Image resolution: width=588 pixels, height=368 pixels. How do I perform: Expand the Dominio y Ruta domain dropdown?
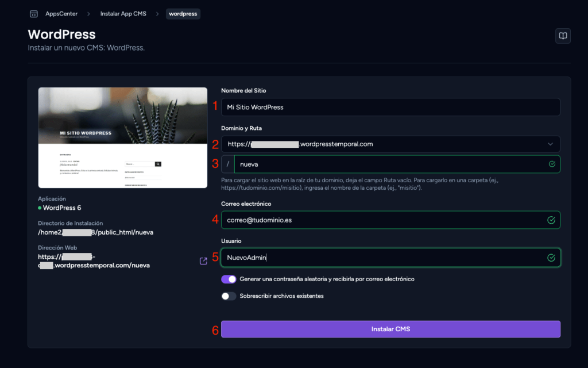pyautogui.click(x=390, y=144)
